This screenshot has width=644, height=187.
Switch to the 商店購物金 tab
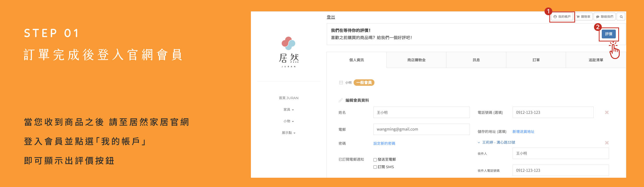(416, 60)
